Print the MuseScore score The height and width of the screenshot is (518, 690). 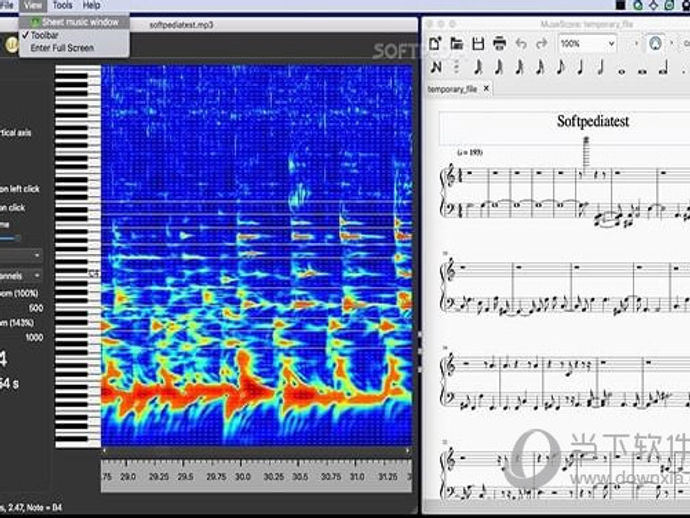[x=499, y=44]
